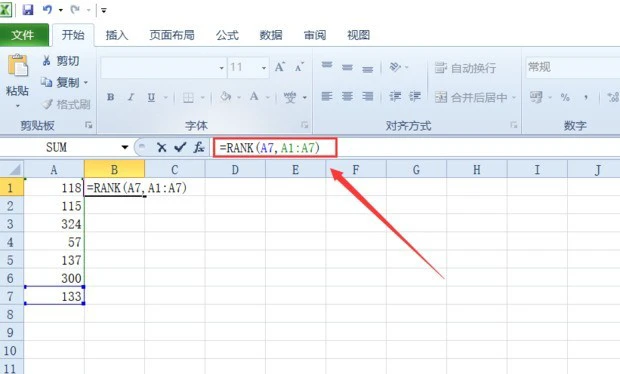Click the Save icon in quick access toolbar

point(28,9)
